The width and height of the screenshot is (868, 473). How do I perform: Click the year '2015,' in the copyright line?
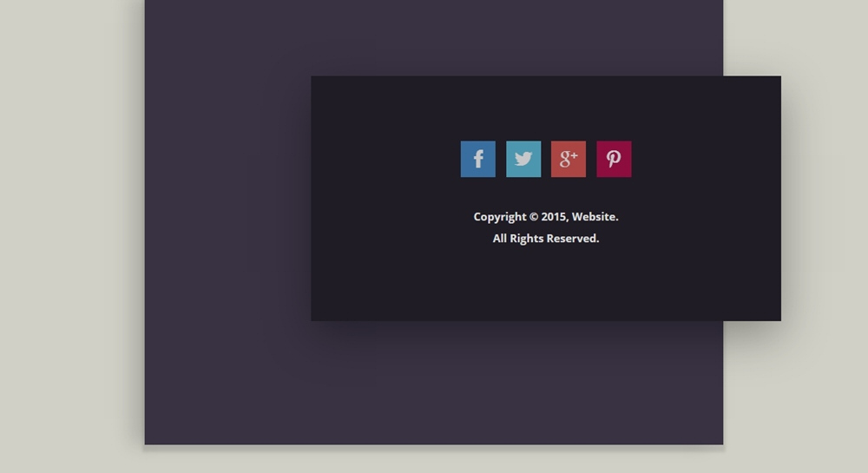[x=555, y=217]
